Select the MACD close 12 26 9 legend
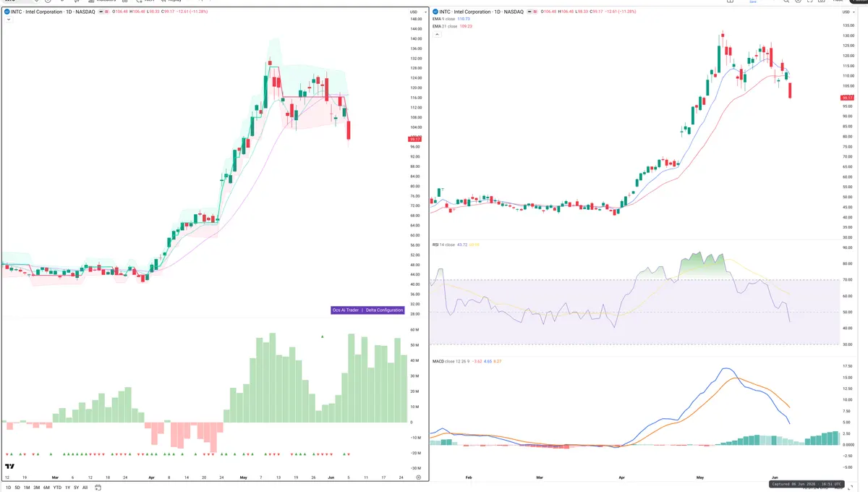The height and width of the screenshot is (492, 868). pyautogui.click(x=468, y=360)
